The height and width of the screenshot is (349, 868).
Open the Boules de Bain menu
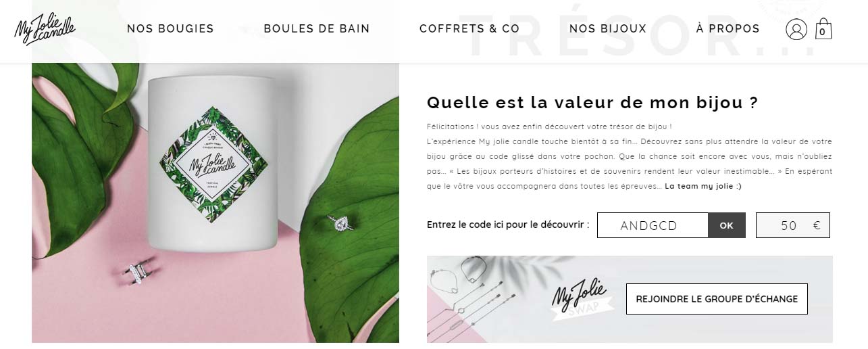317,28
